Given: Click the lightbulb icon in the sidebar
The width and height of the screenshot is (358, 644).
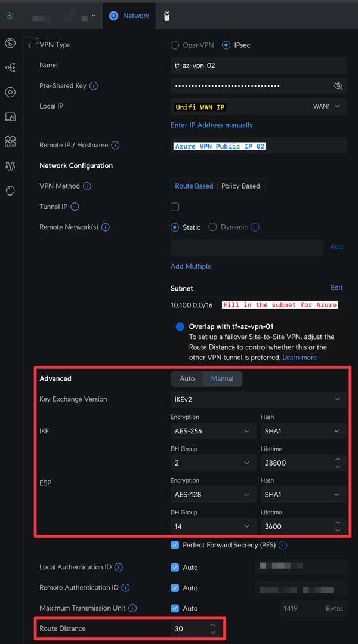Looking at the screenshot, I should click(x=10, y=190).
